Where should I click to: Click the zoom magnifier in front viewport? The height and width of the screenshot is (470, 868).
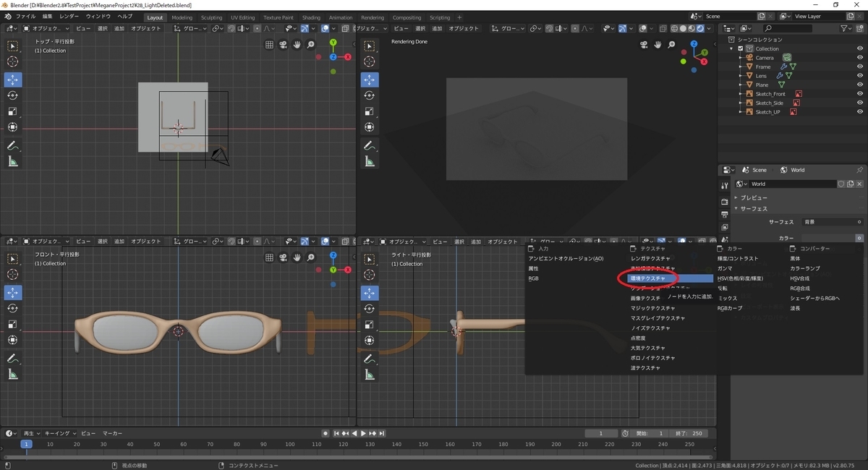(x=310, y=257)
